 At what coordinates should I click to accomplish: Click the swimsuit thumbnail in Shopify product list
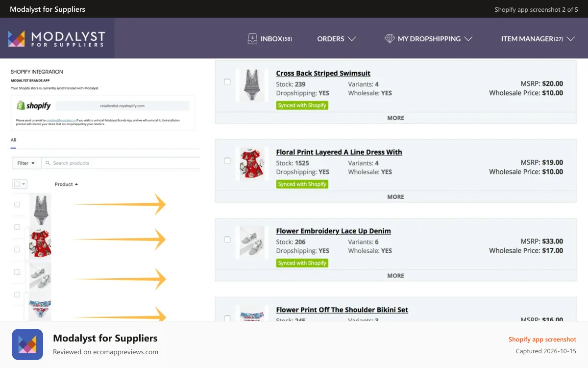[40, 210]
